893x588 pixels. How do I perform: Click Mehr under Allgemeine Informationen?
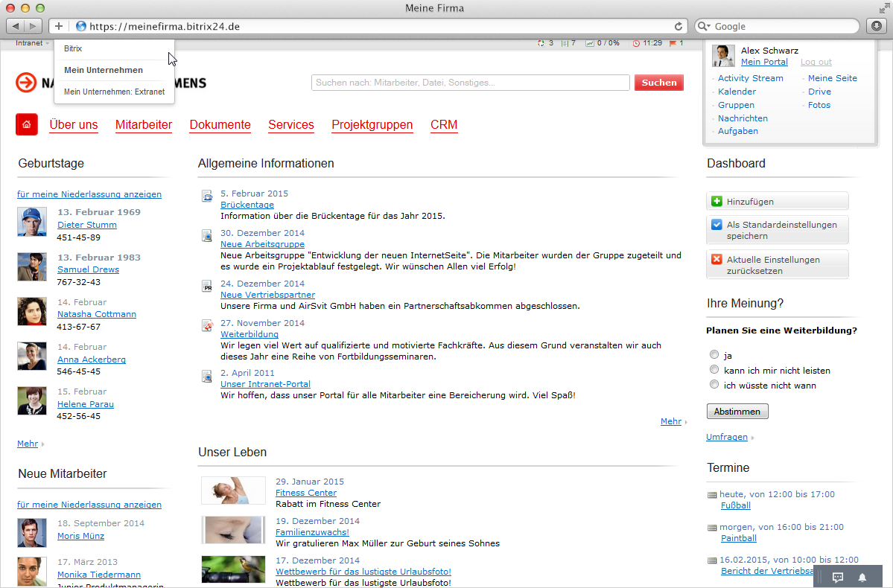click(x=671, y=421)
